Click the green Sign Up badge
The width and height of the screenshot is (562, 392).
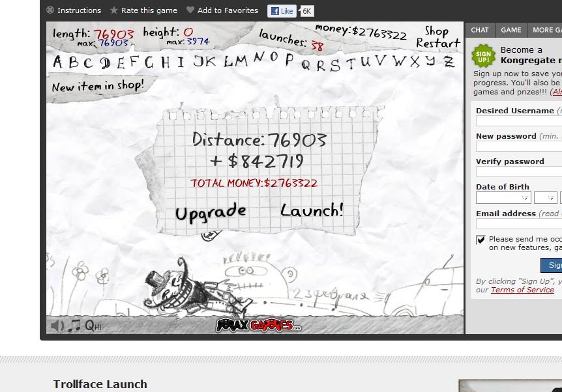pyautogui.click(x=483, y=56)
